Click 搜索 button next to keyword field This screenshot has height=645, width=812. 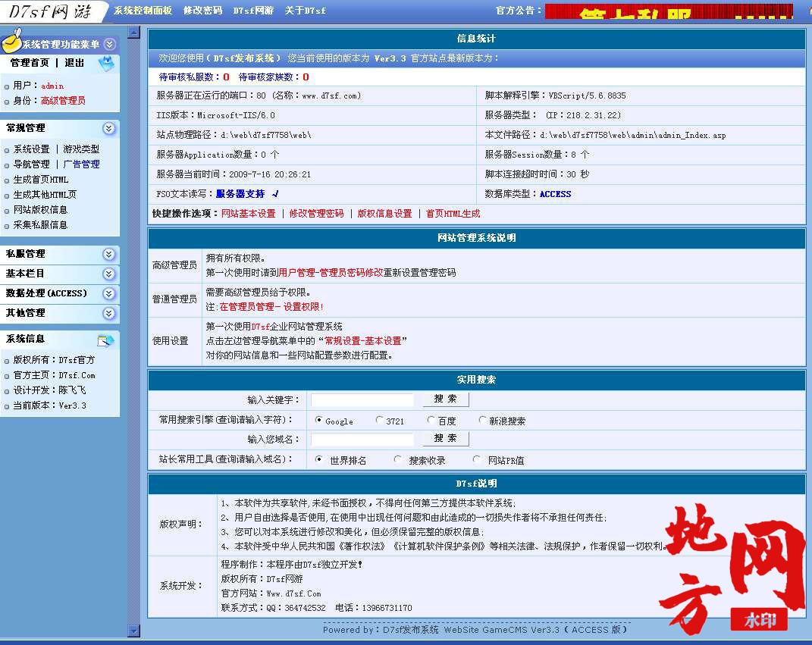[446, 399]
